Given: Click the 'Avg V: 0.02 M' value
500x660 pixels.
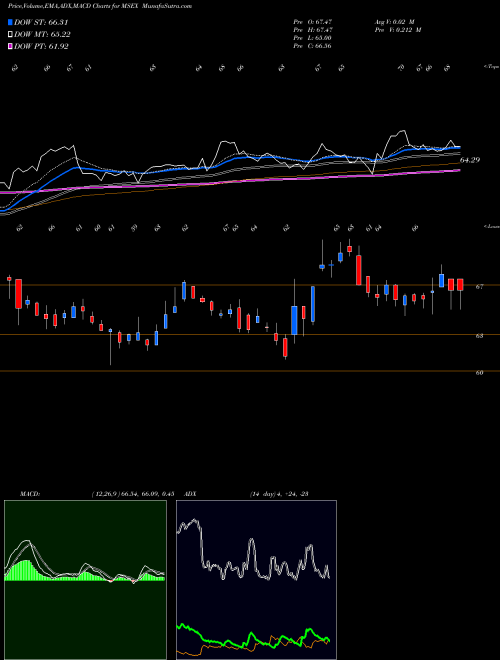Looking at the screenshot, I should [x=394, y=21].
